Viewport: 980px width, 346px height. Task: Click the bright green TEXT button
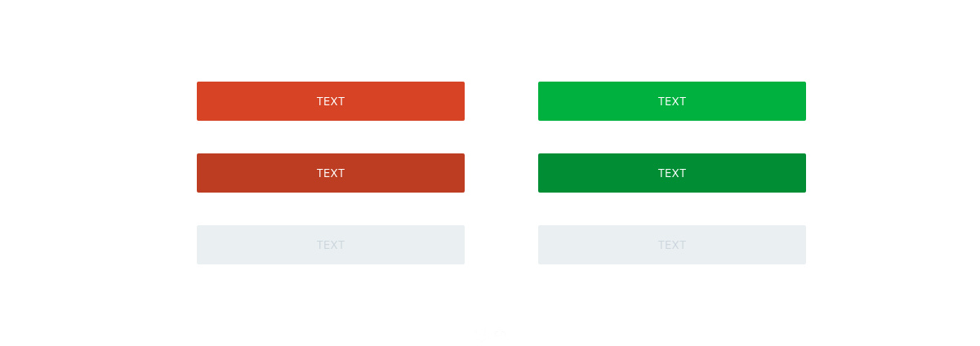coord(672,101)
